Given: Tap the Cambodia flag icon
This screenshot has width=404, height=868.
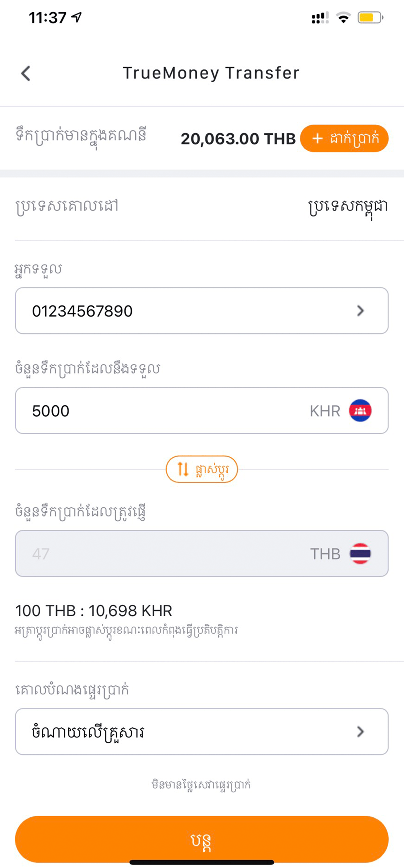Looking at the screenshot, I should 360,410.
